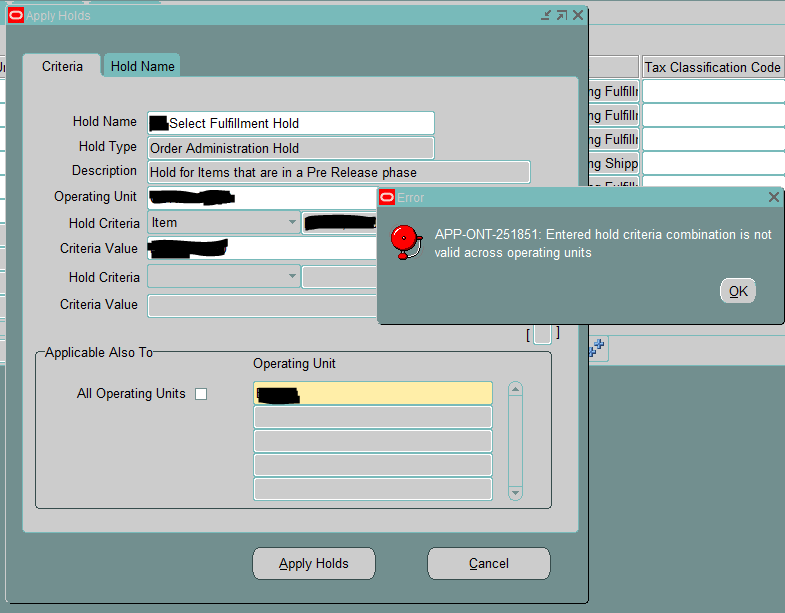Viewport: 785px width, 613px height.
Task: Click the small bracketed descriptive flexfield box
Action: click(x=543, y=334)
